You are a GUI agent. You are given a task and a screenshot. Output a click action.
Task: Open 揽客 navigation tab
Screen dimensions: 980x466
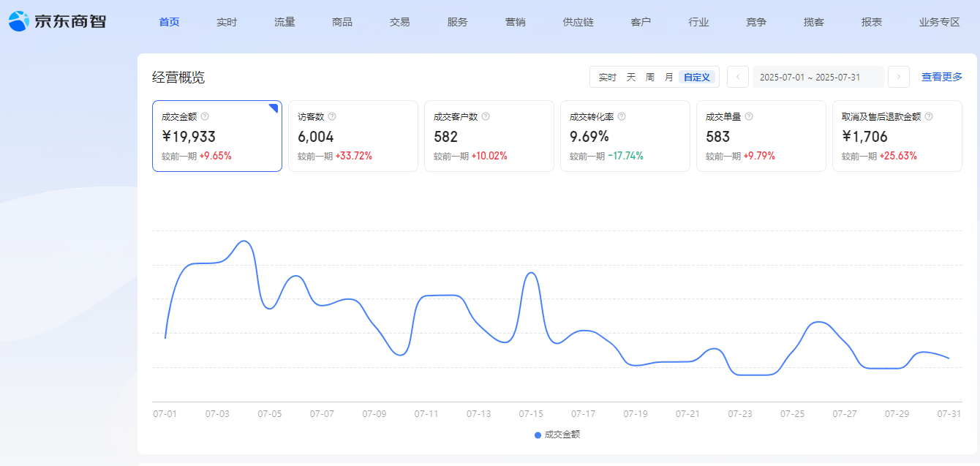pos(814,22)
